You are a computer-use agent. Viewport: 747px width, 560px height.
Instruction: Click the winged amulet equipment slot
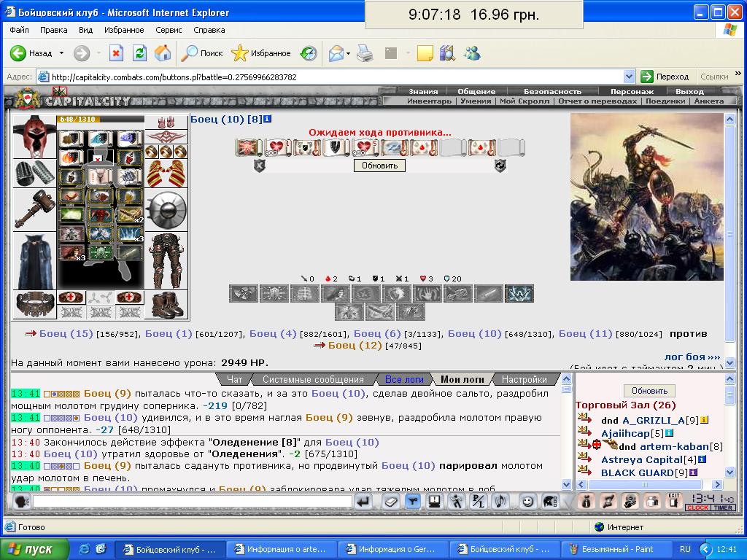tap(166, 137)
